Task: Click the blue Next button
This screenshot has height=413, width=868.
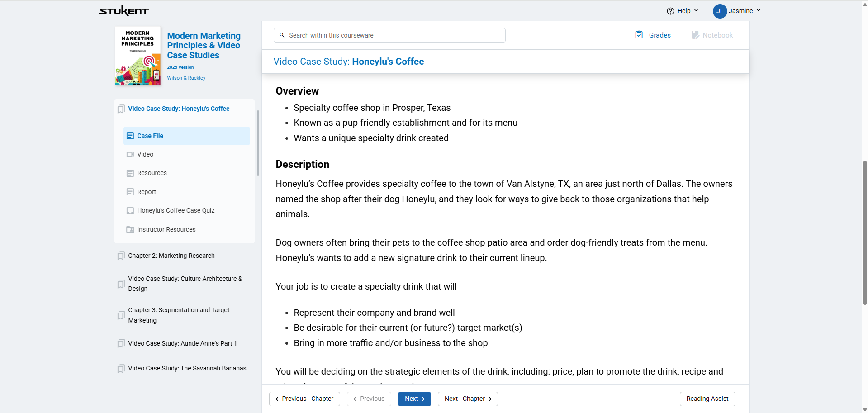Action: click(x=414, y=399)
